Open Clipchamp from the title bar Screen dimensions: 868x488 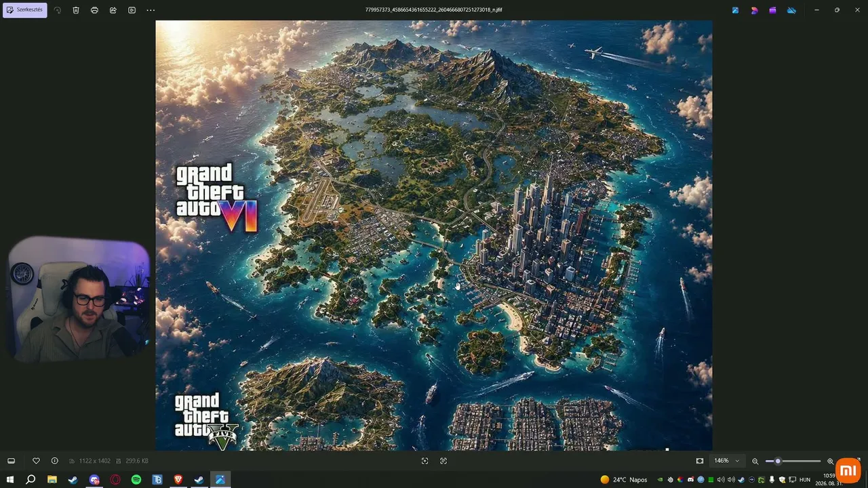pos(772,10)
